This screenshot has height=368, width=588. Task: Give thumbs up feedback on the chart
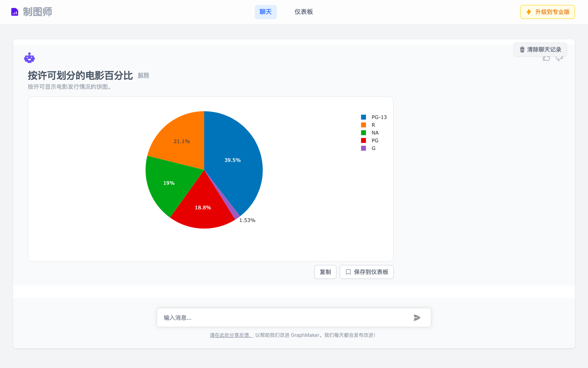pyautogui.click(x=546, y=58)
